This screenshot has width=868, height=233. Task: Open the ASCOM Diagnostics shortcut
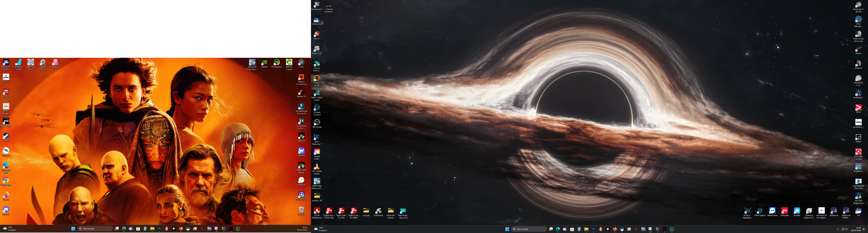click(x=858, y=198)
